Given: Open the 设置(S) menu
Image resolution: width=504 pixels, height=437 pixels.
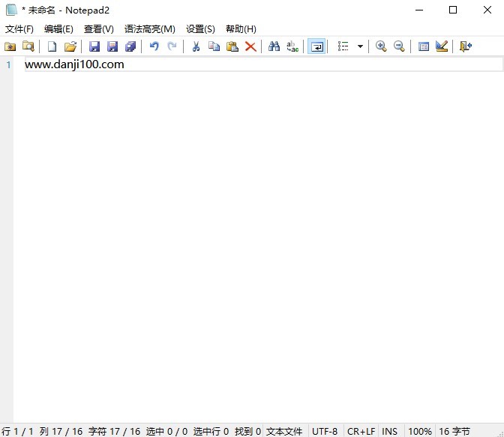Looking at the screenshot, I should coord(200,29).
